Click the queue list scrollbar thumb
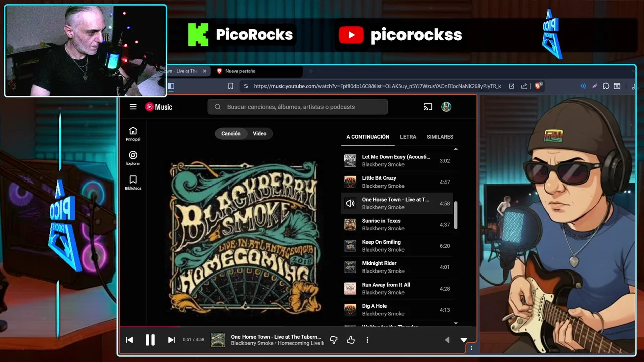 coord(456,216)
